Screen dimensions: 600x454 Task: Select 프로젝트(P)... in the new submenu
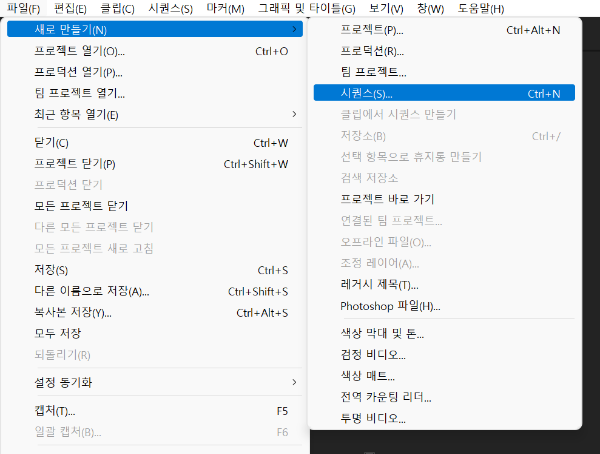444,29
